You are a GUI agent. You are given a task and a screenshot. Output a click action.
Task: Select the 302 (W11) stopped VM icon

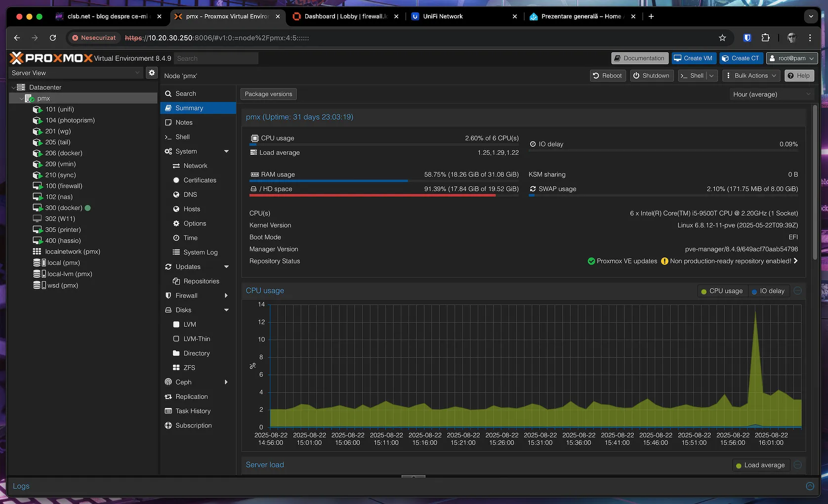coord(37,218)
